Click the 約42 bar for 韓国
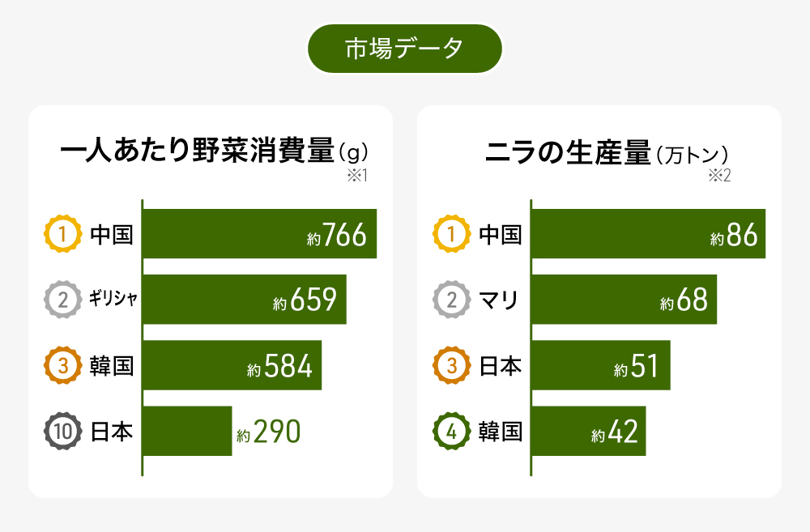The height and width of the screenshot is (532, 810). coord(589,432)
